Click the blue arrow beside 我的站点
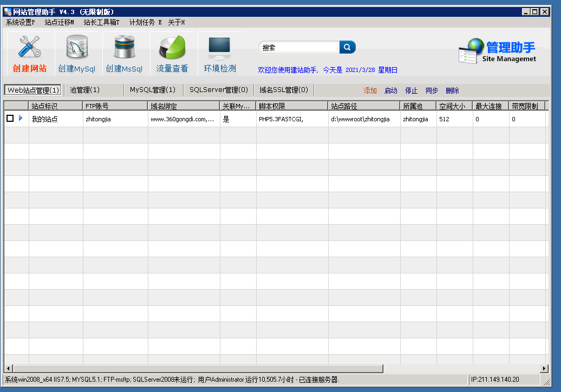 coord(21,118)
